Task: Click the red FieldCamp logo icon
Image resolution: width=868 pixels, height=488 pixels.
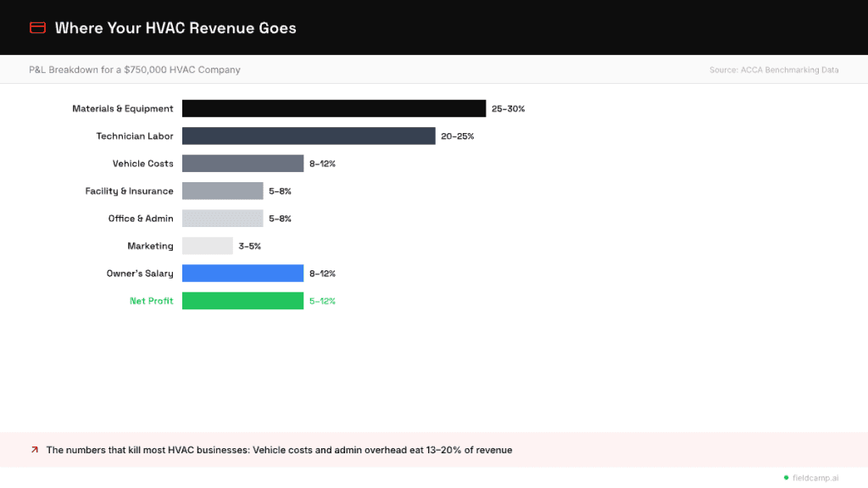Action: (37, 26)
